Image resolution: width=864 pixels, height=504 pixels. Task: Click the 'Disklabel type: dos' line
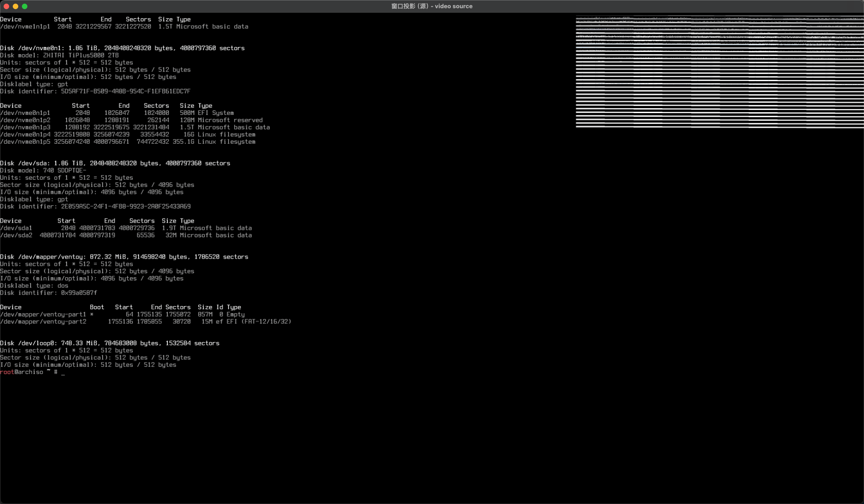coord(34,286)
